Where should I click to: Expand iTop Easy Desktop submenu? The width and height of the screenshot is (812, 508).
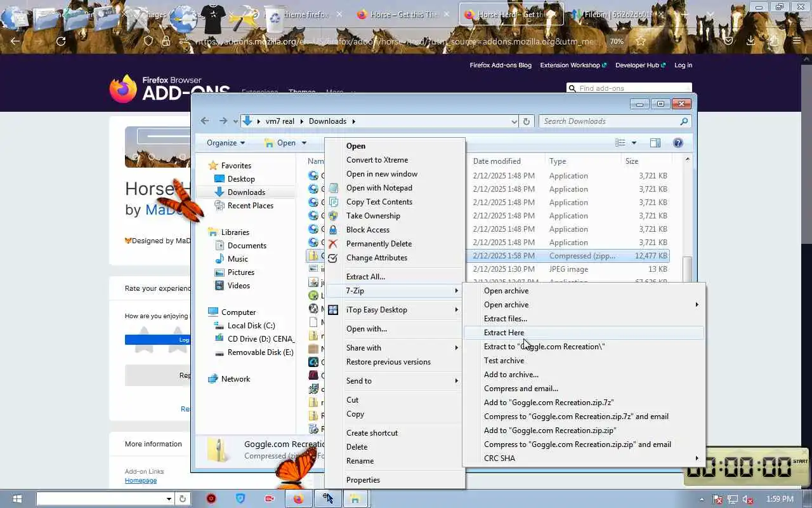(x=395, y=310)
